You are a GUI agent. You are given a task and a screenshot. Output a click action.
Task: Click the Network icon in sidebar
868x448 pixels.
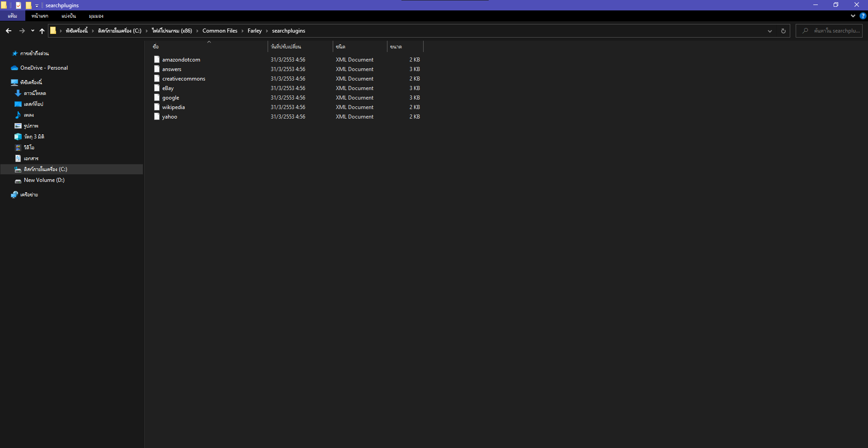tap(14, 195)
